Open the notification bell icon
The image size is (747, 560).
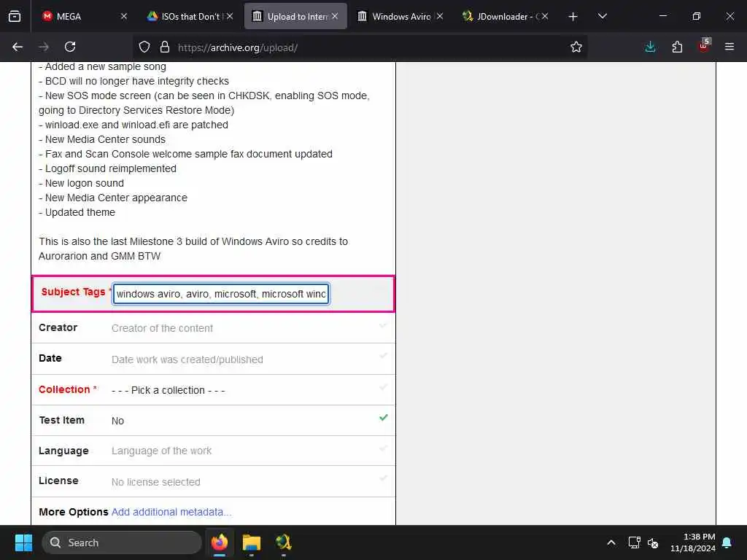pos(727,542)
